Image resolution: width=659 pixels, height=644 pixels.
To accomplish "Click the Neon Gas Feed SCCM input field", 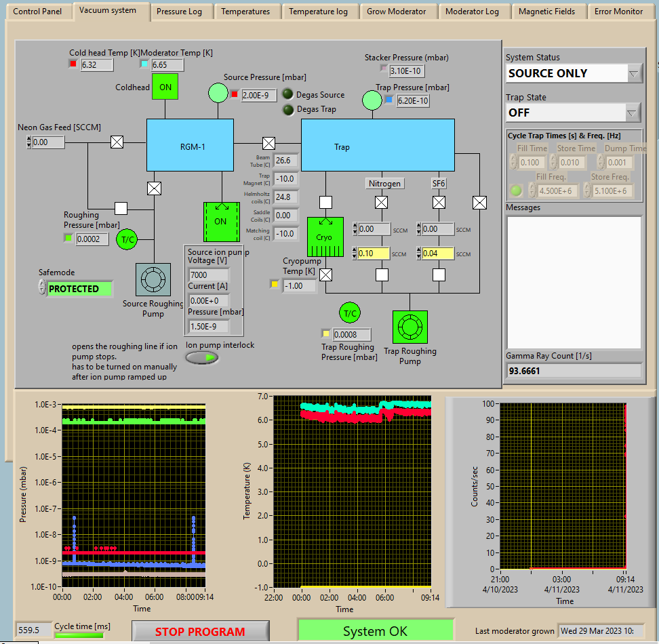I will click(x=47, y=142).
